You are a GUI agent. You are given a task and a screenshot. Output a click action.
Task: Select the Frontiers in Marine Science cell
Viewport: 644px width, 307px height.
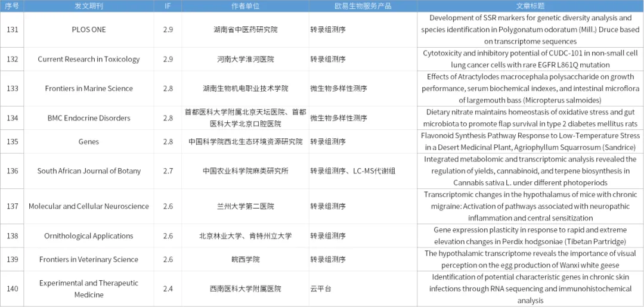tap(89, 89)
